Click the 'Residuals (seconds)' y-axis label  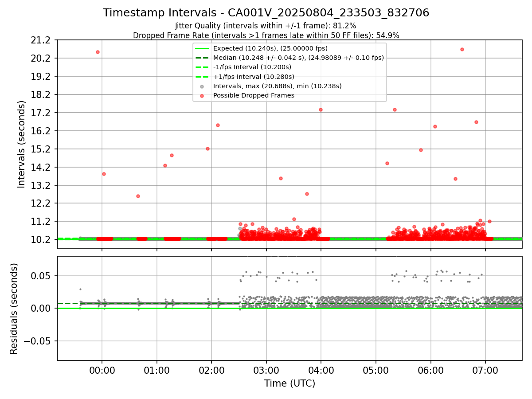pos(14,309)
